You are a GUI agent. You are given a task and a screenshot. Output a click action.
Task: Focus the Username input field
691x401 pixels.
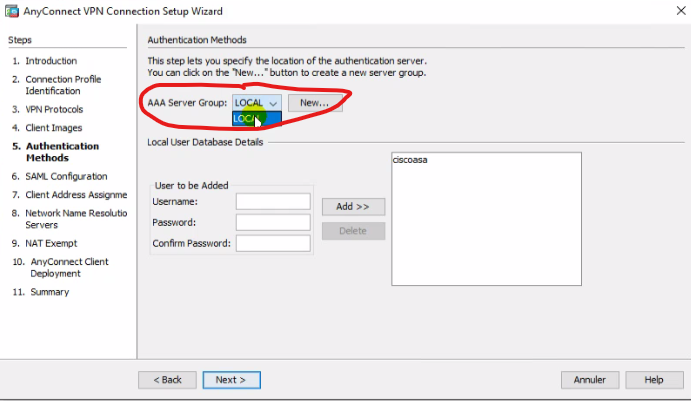[x=273, y=202]
